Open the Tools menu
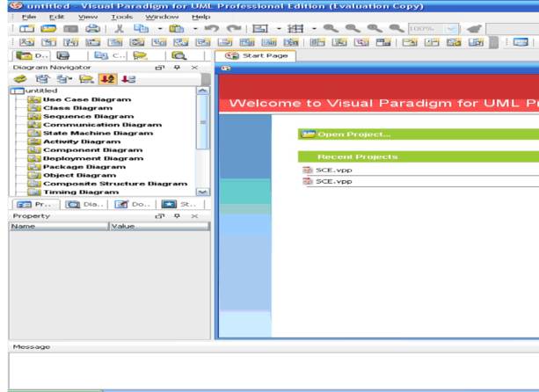The width and height of the screenshot is (539, 392). (x=121, y=17)
